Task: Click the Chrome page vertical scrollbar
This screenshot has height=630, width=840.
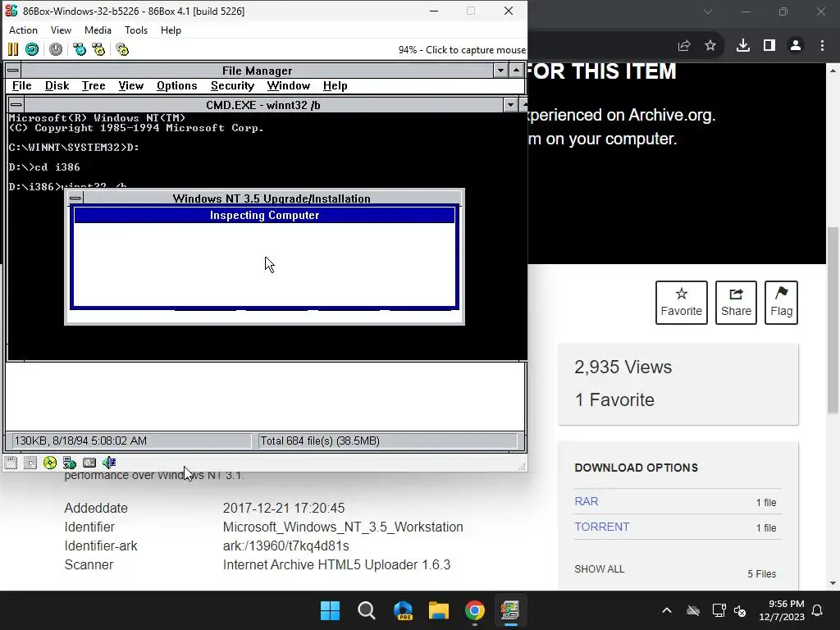Action: coord(833,321)
